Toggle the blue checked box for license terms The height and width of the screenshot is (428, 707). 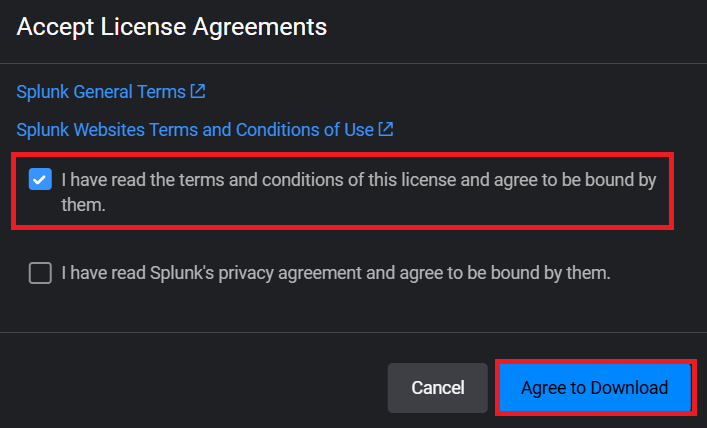(40, 181)
